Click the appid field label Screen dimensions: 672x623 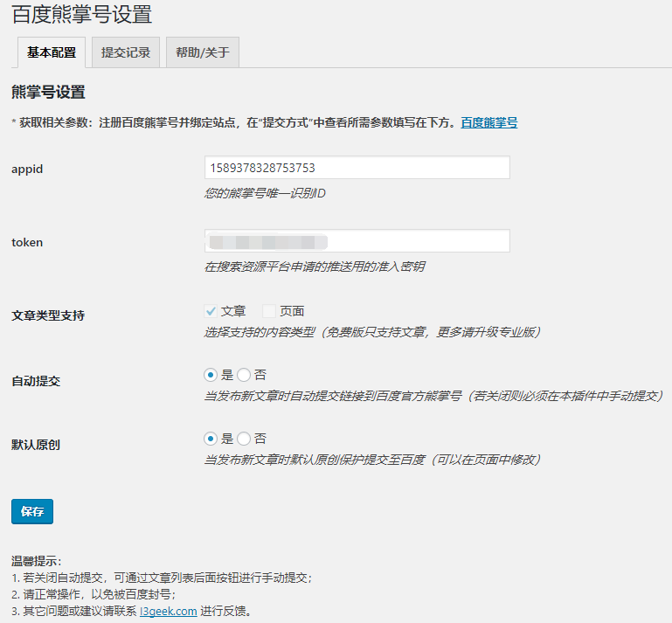click(27, 169)
